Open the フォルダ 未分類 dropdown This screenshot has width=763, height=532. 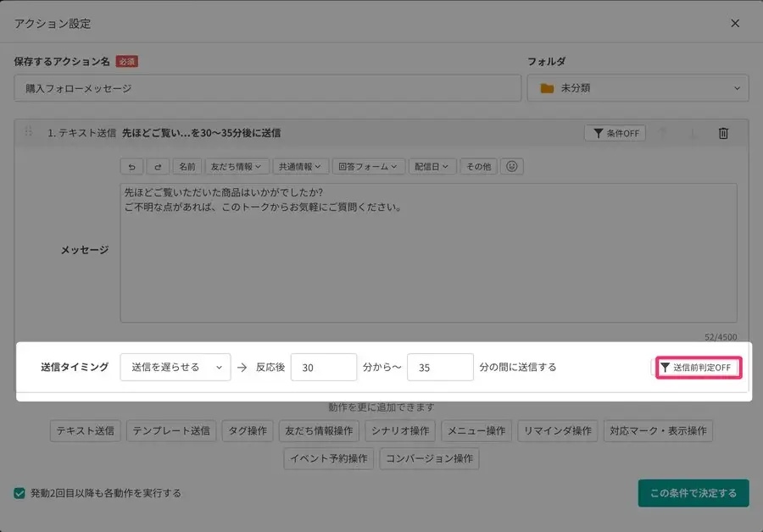[x=638, y=88]
